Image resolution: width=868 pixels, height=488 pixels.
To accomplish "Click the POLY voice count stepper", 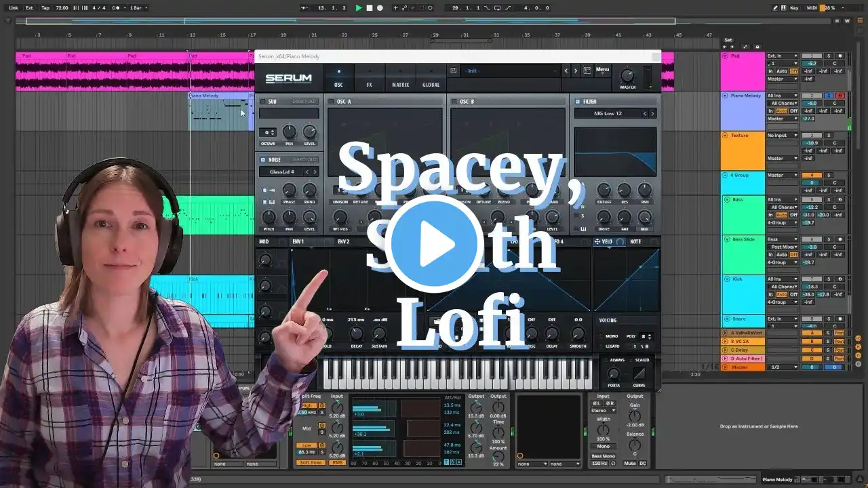I will tap(647, 336).
